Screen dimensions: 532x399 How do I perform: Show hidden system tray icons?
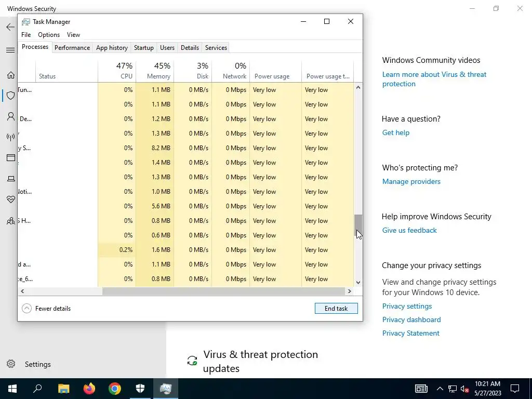coord(440,389)
